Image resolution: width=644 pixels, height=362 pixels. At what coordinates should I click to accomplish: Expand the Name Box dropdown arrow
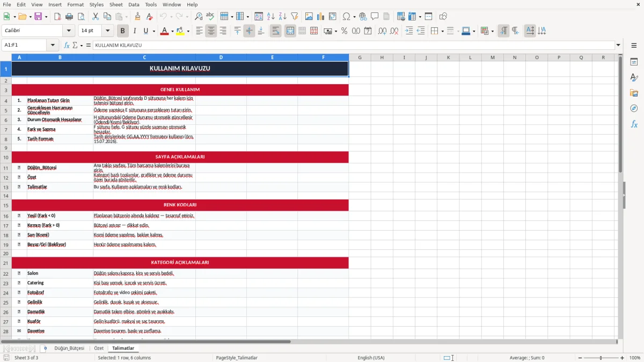click(x=53, y=46)
